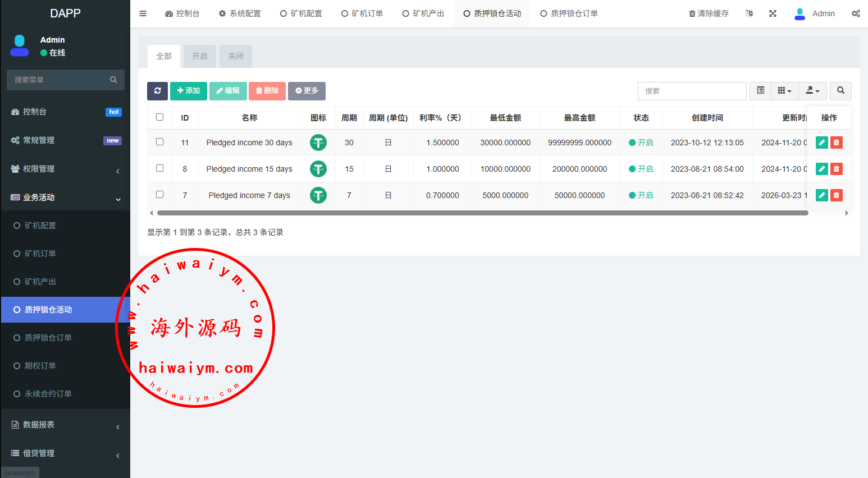
Task: Tick the checkbox for Pledged income 30 days
Action: [x=160, y=142]
